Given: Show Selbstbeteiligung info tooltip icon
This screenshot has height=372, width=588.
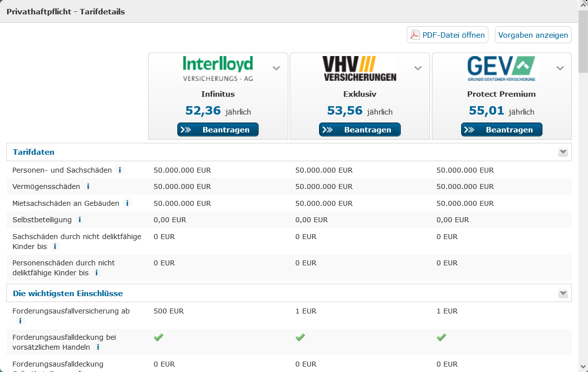Looking at the screenshot, I should click(79, 220).
